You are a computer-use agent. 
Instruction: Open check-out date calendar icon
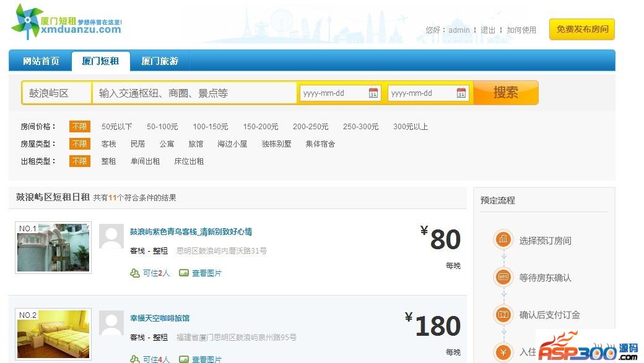(x=461, y=93)
